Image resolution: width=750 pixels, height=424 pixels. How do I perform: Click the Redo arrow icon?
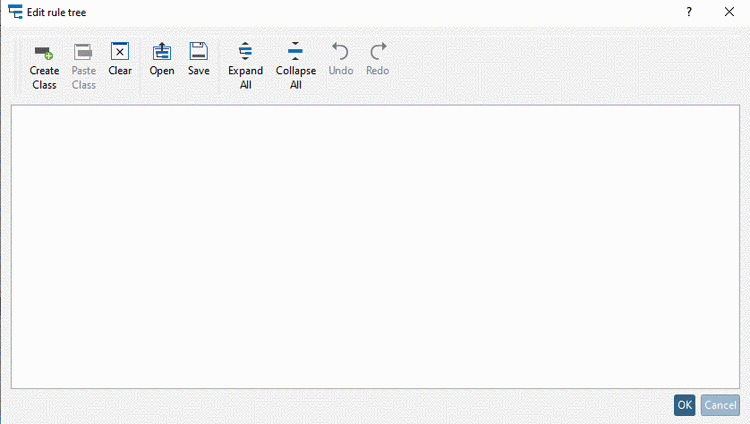[378, 51]
